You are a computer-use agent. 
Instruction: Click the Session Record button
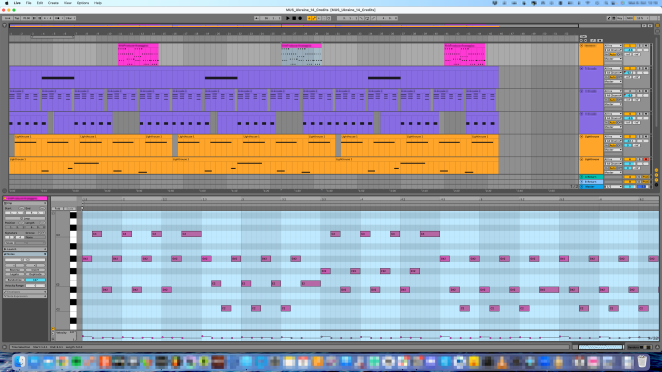(329, 18)
